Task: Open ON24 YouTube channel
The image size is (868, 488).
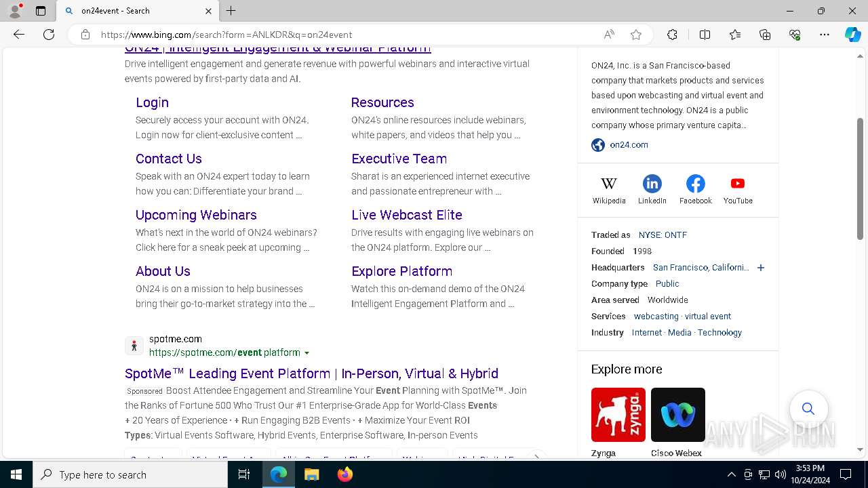Action: 738,190
